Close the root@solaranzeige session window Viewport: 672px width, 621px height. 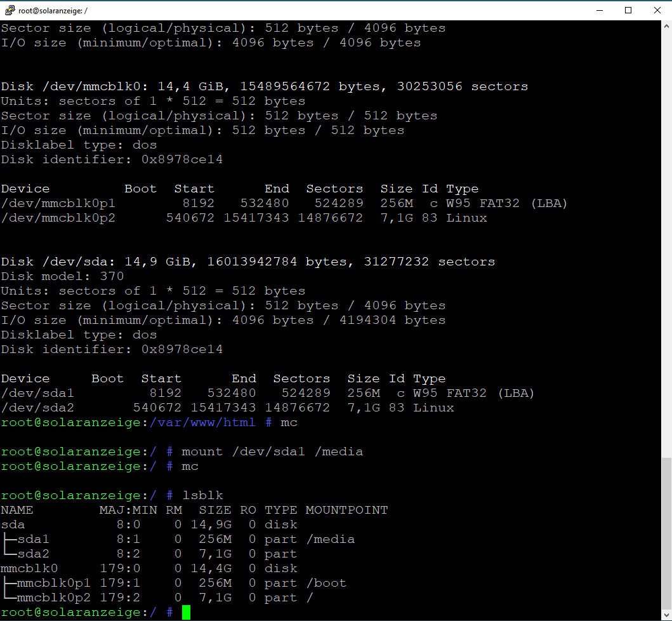[657, 10]
